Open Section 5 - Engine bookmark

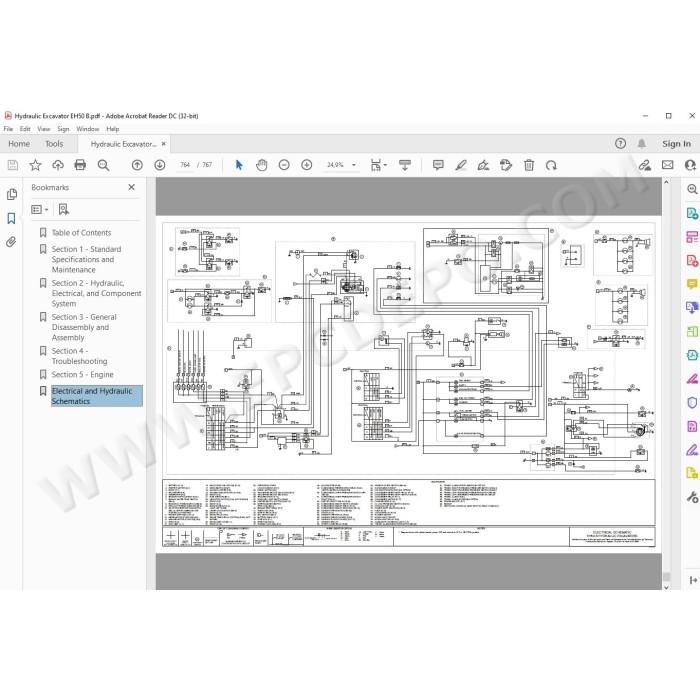pos(83,375)
